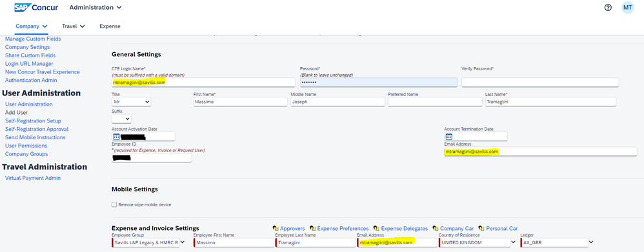Open Self-Registration Approval link
This screenshot has height=252, width=644.
(37, 129)
